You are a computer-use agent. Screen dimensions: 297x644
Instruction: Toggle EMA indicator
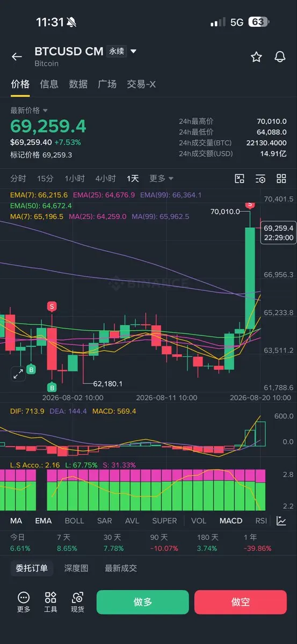pos(44,521)
